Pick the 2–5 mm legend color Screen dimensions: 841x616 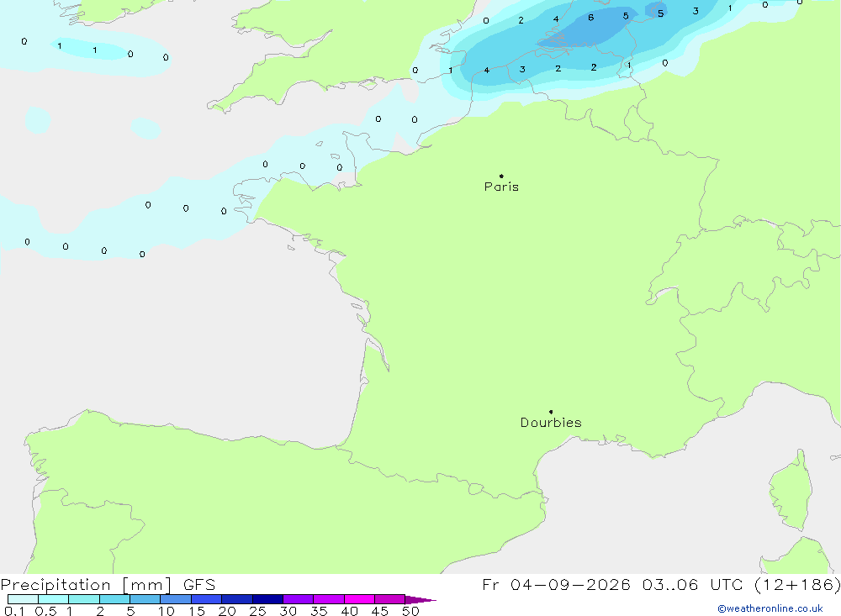[x=114, y=599]
